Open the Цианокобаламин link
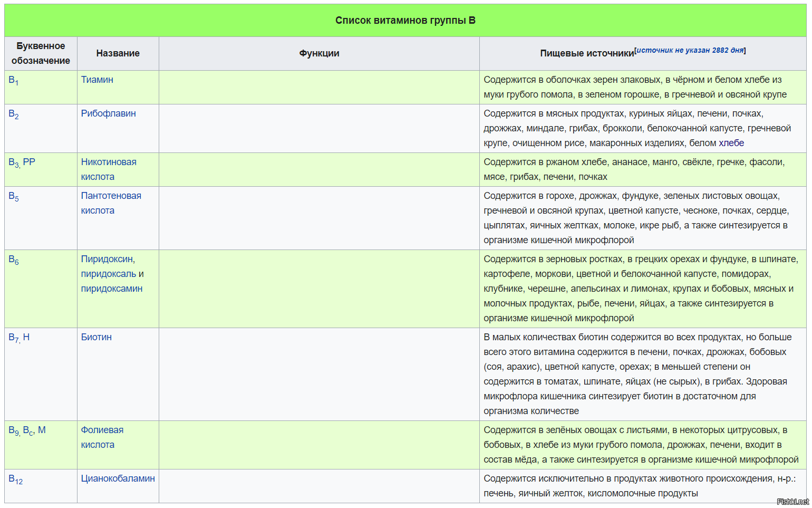The height and width of the screenshot is (508, 812). tap(118, 478)
